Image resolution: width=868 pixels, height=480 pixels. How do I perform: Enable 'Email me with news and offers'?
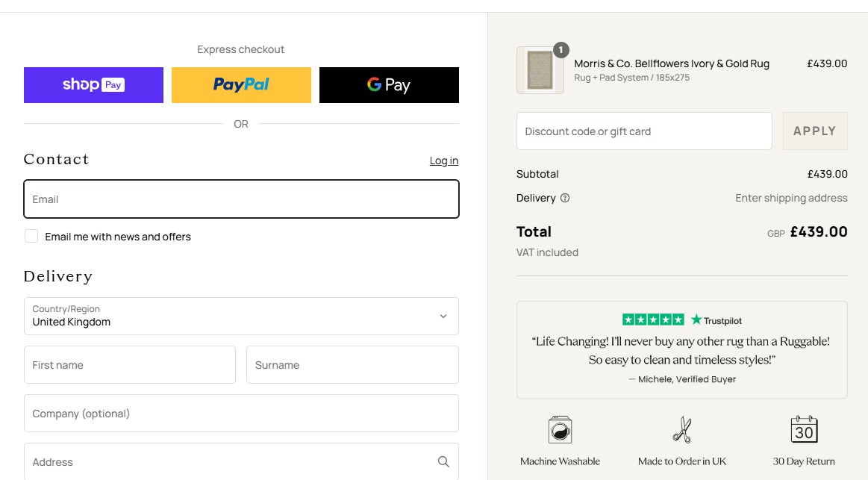(31, 235)
